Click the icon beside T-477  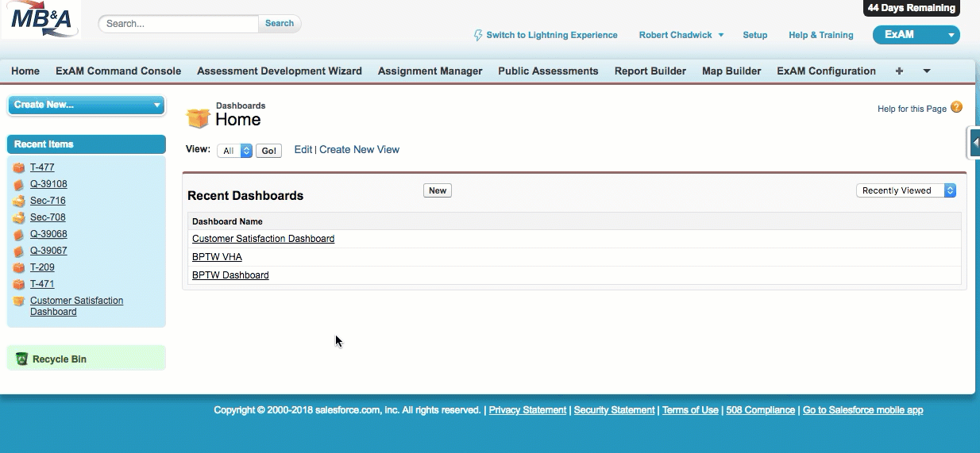point(19,167)
